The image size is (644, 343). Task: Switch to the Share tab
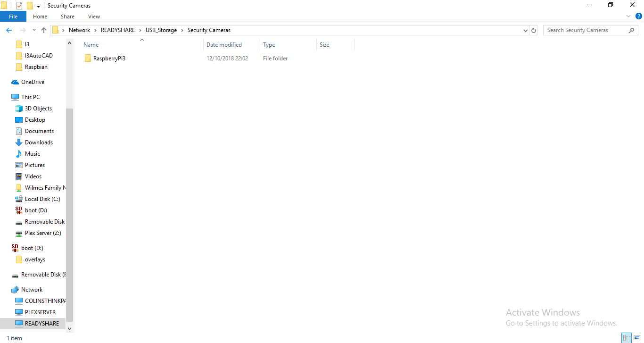click(x=67, y=16)
